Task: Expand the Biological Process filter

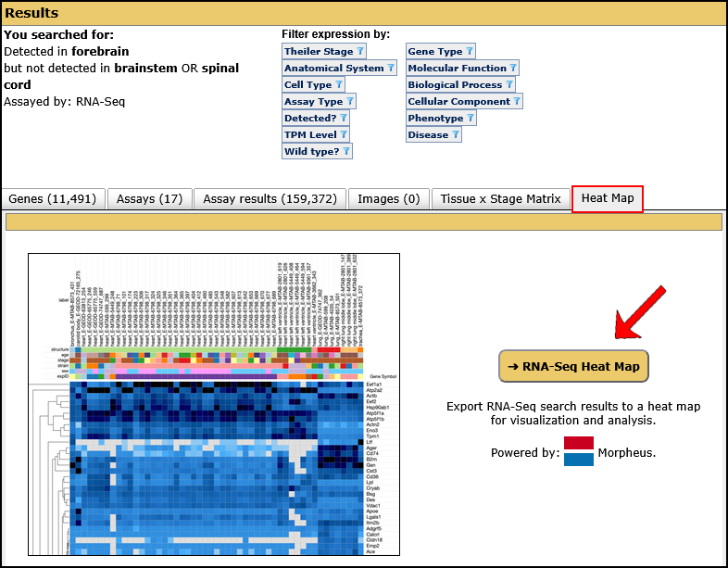Action: [460, 85]
